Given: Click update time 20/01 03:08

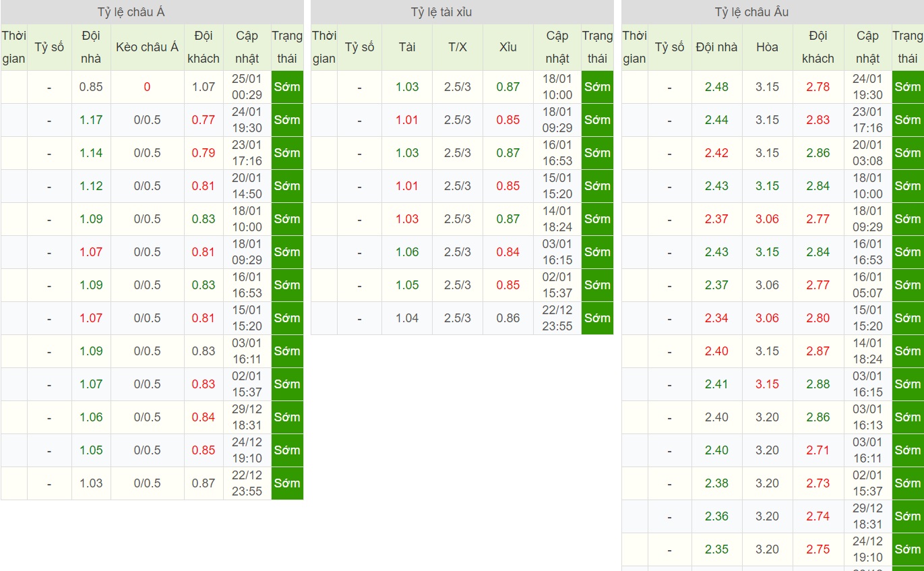Looking at the screenshot, I should 867,153.
